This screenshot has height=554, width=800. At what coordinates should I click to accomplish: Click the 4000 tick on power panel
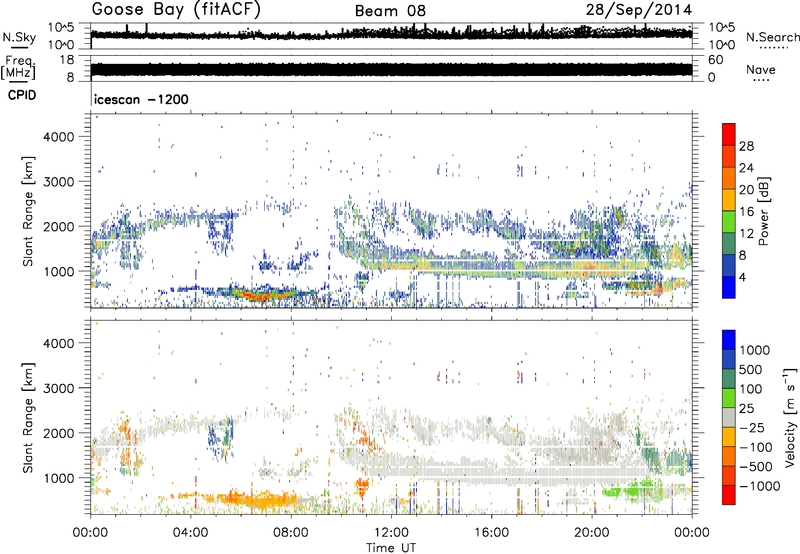[59, 137]
